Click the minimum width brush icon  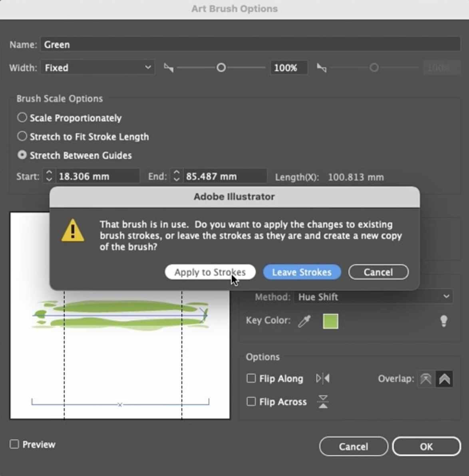(169, 67)
